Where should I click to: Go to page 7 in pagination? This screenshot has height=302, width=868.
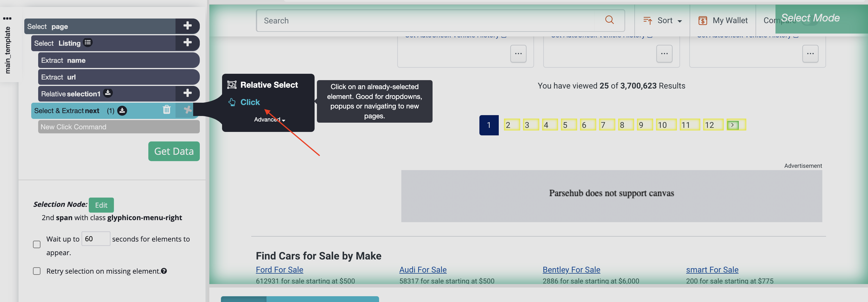[x=607, y=125]
